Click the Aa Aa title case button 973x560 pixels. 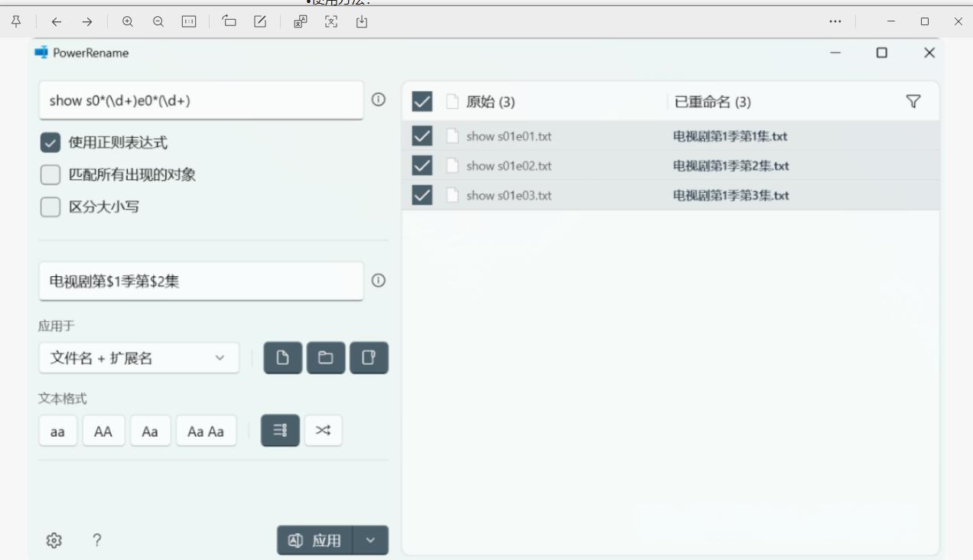click(206, 431)
